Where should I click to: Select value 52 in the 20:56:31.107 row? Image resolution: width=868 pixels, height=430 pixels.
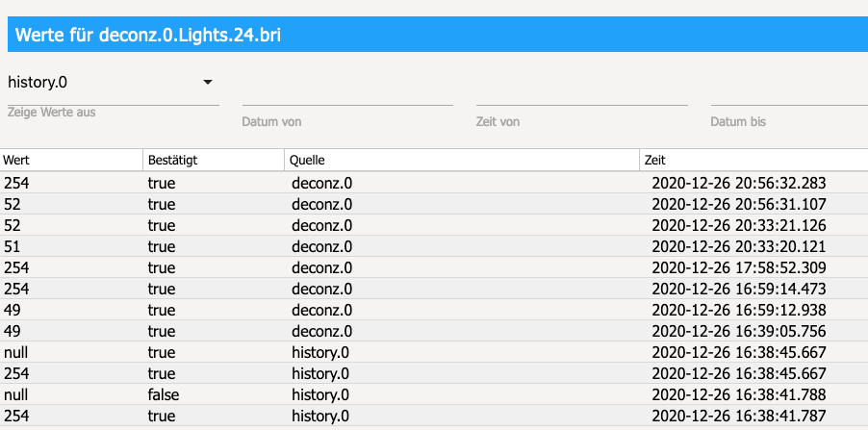(13, 204)
